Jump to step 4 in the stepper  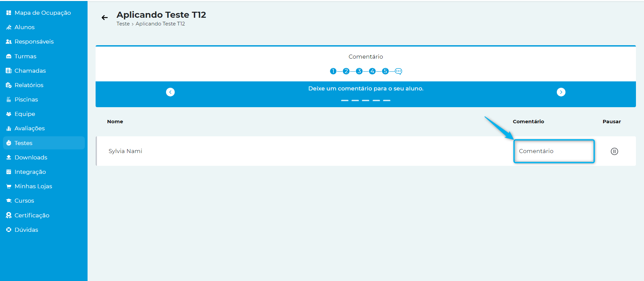pos(372,71)
